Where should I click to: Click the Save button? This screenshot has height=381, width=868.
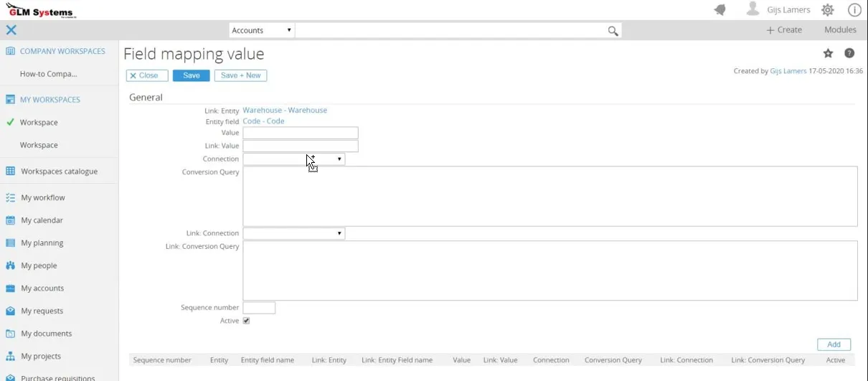[x=192, y=75]
